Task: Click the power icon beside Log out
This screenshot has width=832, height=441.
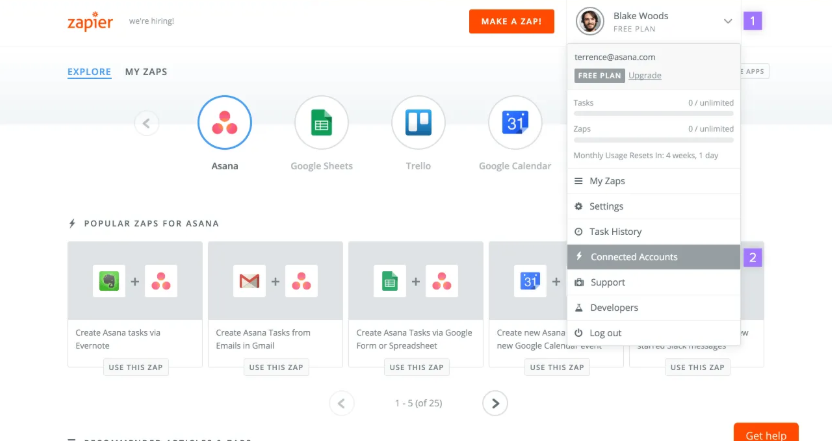Action: pos(578,333)
